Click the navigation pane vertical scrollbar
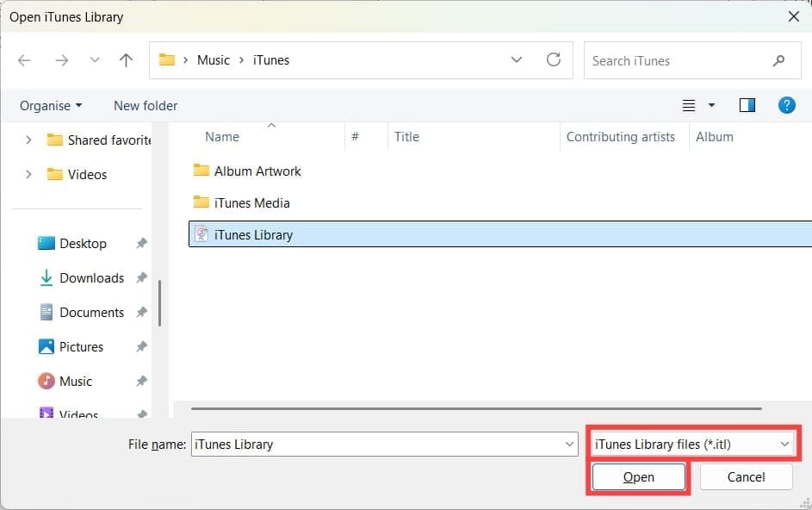 click(159, 303)
